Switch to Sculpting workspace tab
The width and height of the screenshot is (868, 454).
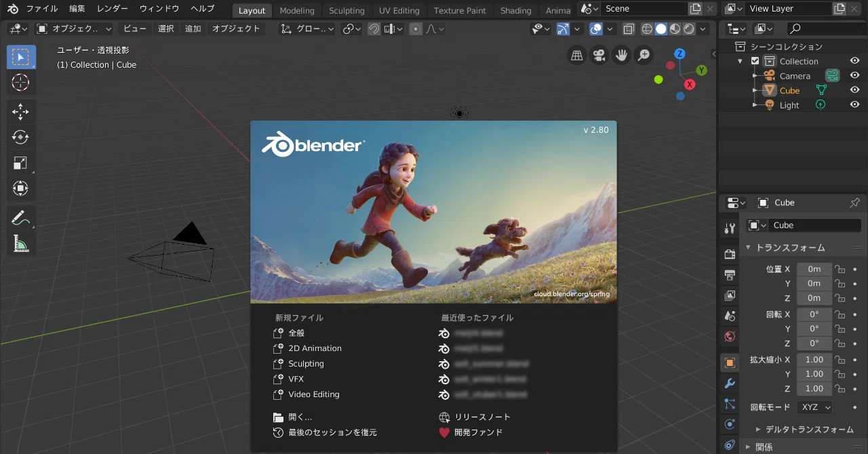point(347,10)
